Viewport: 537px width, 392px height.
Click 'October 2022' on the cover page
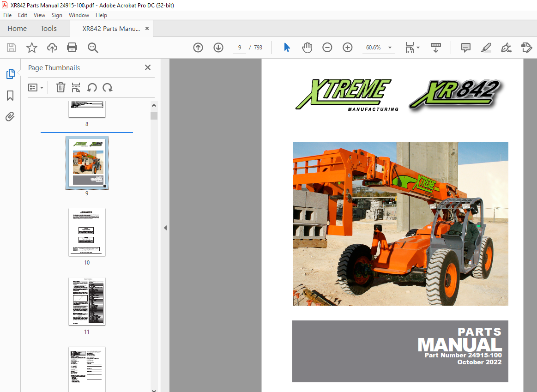coord(479,362)
